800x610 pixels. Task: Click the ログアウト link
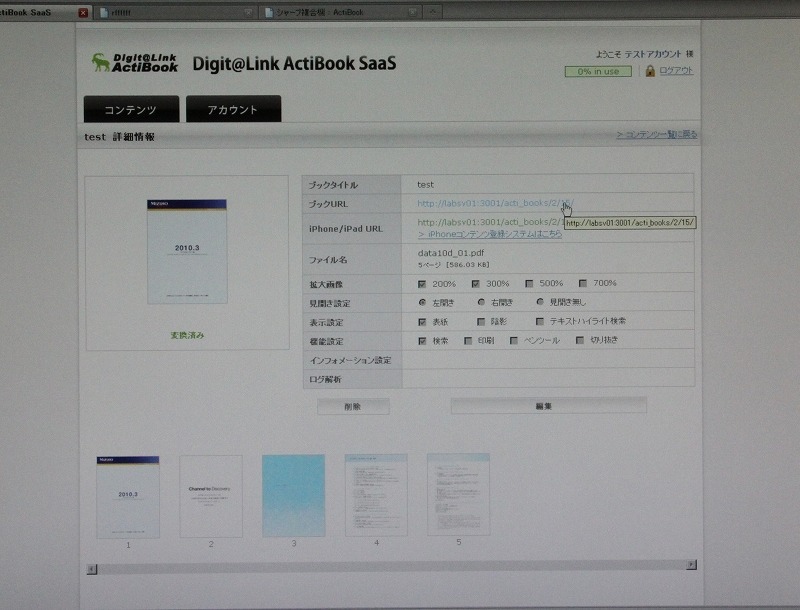pyautogui.click(x=676, y=71)
